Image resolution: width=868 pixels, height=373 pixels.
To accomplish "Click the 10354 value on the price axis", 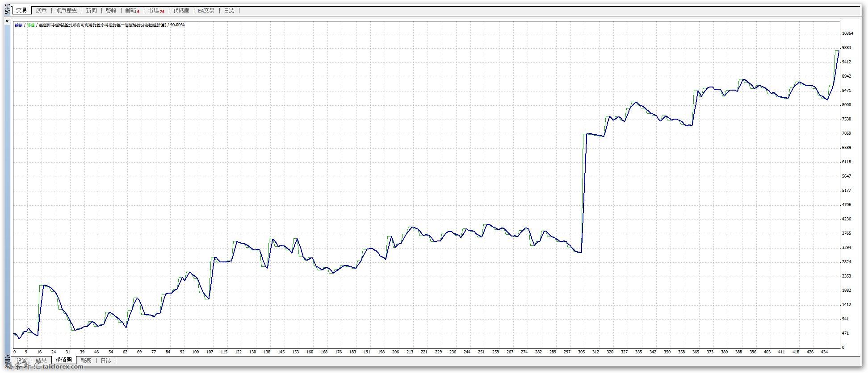I will tap(847, 33).
